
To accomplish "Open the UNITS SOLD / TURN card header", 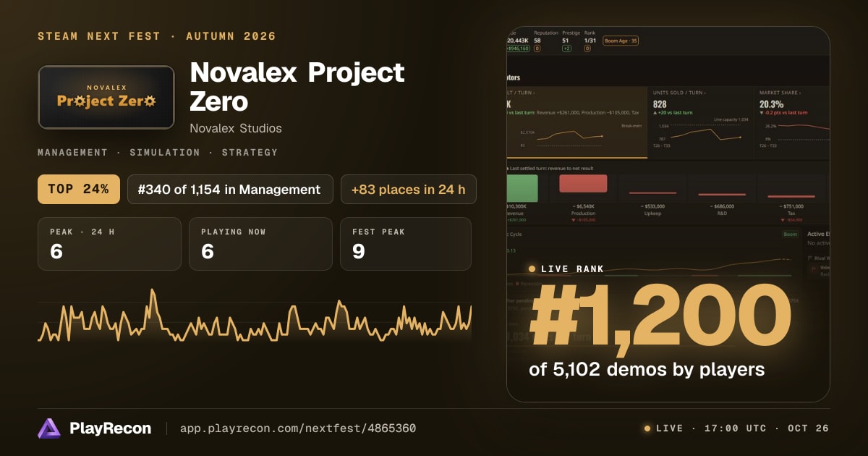I will tap(678, 93).
